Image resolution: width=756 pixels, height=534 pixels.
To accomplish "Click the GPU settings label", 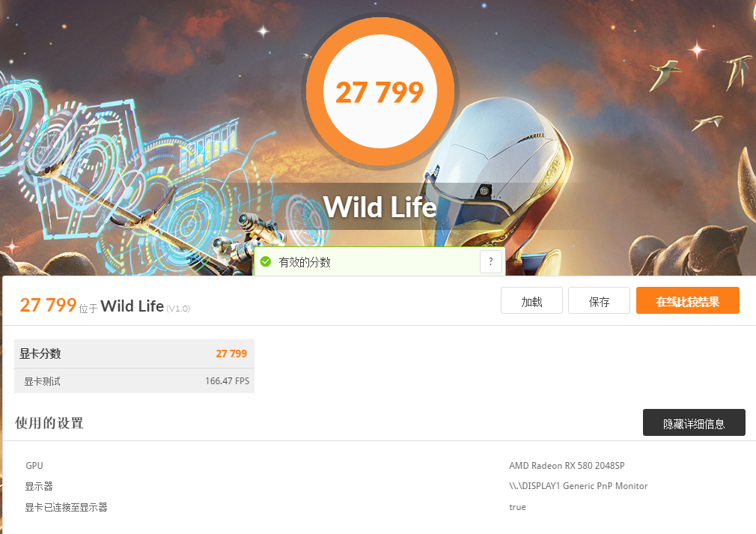I will [34, 466].
